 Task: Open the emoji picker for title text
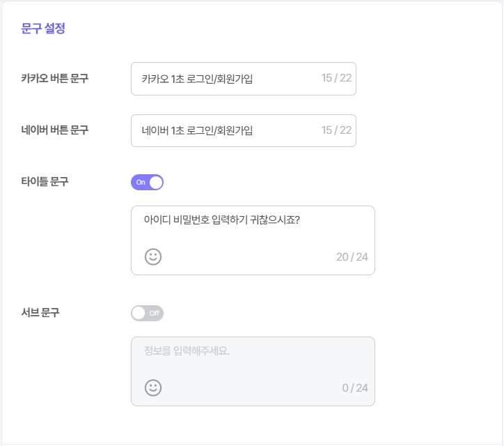point(153,256)
